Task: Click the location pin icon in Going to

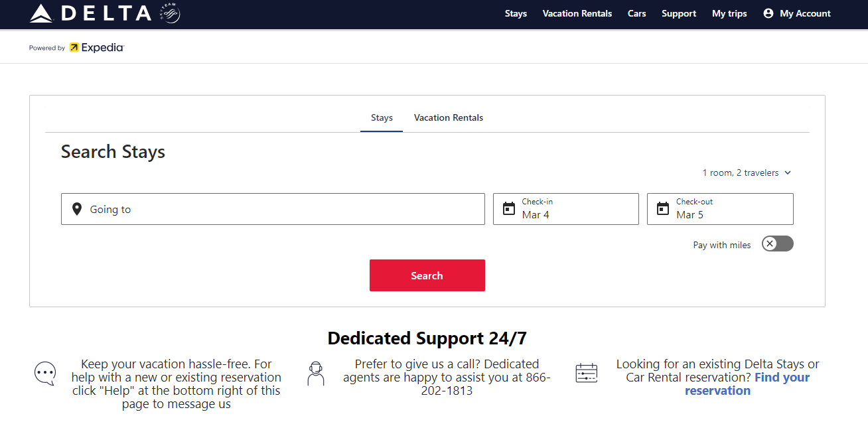Action: [x=77, y=209]
